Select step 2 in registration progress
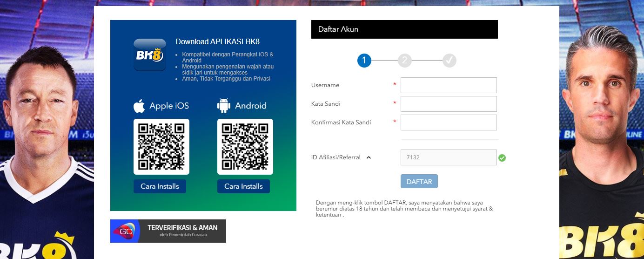The width and height of the screenshot is (644, 259). coord(405,61)
